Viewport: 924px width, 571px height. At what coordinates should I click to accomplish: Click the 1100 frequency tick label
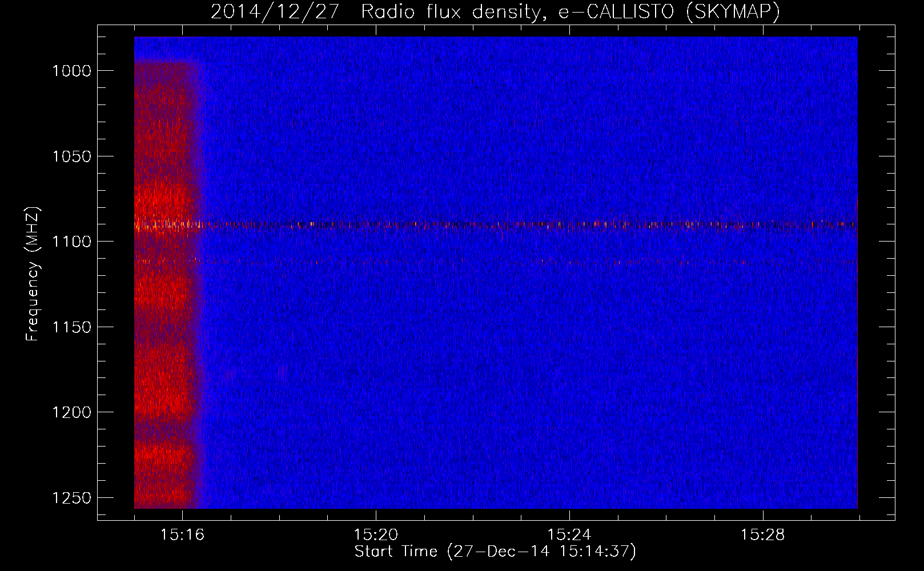click(x=71, y=242)
